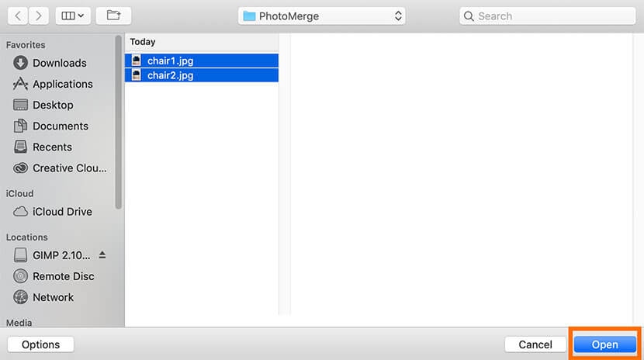Select Desktop from Favorites
The width and height of the screenshot is (644, 360).
pyautogui.click(x=53, y=105)
